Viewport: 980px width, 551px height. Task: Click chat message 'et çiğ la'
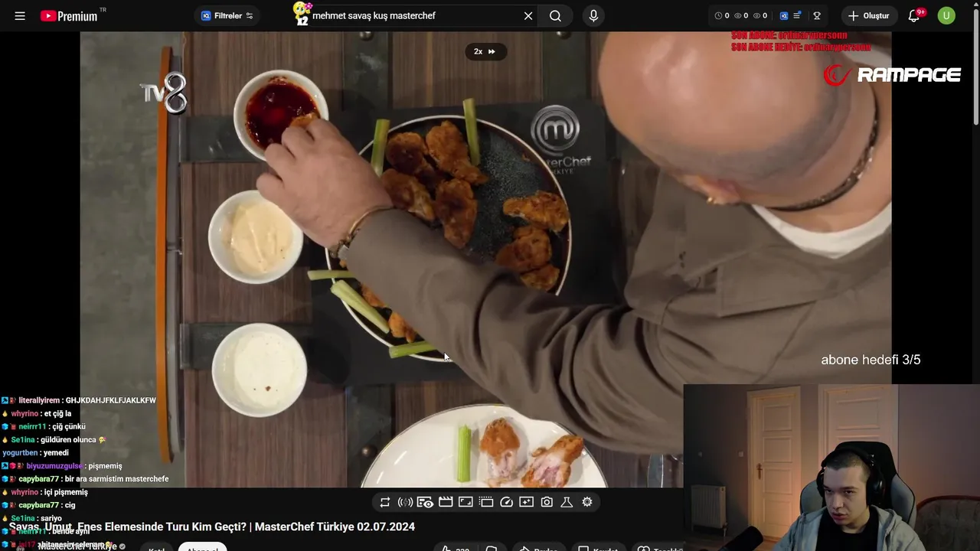57,413
